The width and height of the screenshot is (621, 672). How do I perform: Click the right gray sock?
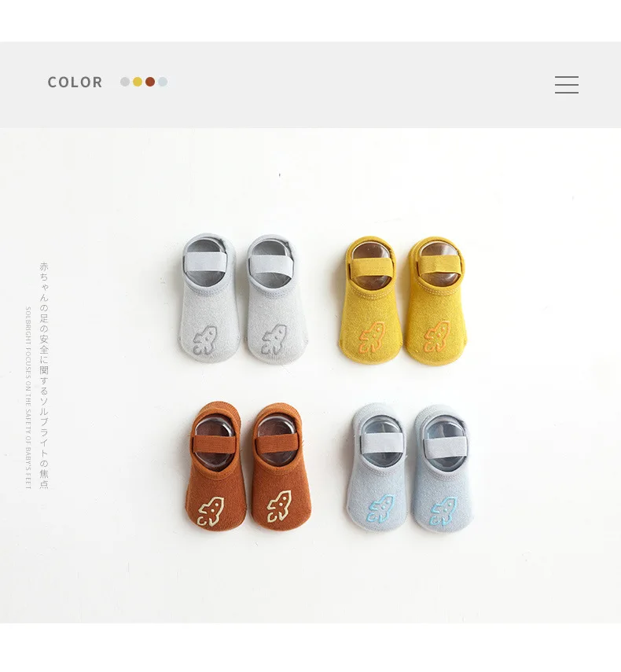tap(277, 299)
